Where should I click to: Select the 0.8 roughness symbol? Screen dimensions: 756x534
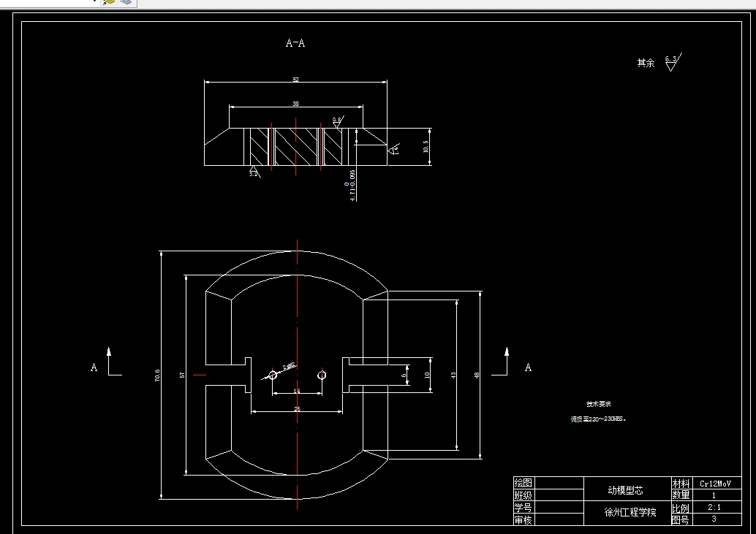338,121
